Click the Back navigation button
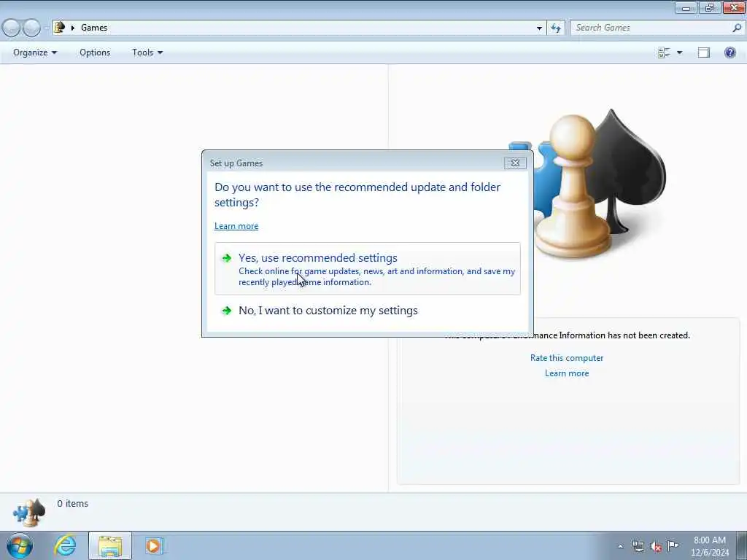 pyautogui.click(x=12, y=28)
